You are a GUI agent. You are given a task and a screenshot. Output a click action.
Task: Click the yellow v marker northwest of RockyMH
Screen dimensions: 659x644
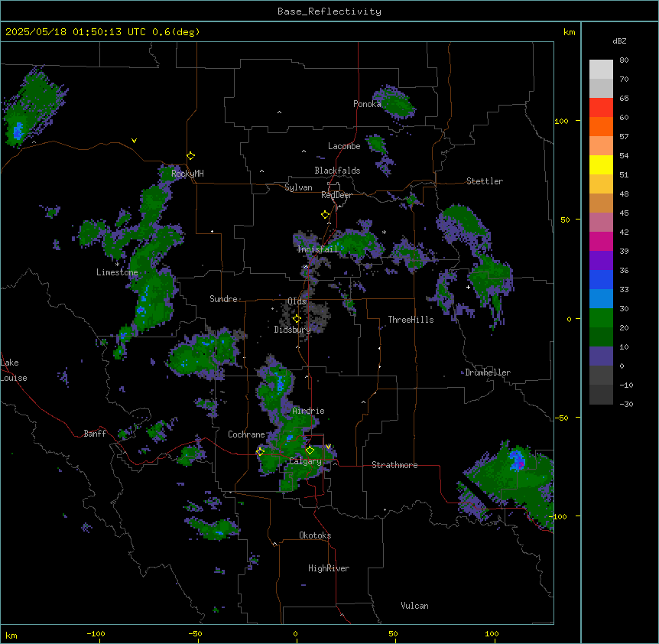click(134, 141)
